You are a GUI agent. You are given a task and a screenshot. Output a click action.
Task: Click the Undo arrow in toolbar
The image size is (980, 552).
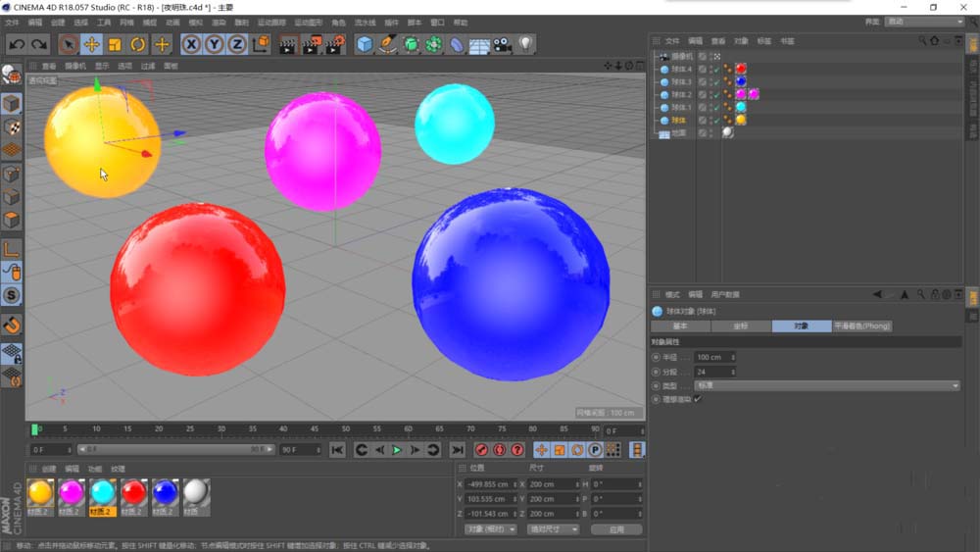(x=17, y=44)
